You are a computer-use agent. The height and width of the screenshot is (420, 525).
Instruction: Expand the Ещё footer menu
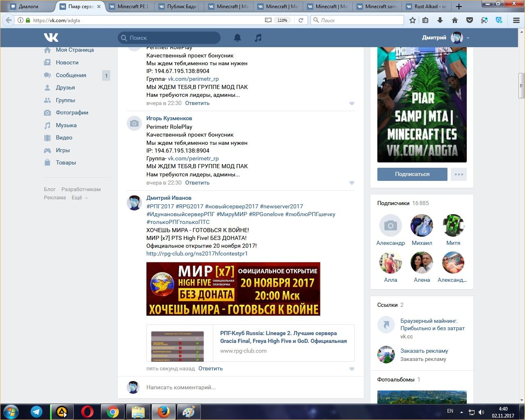click(x=80, y=198)
